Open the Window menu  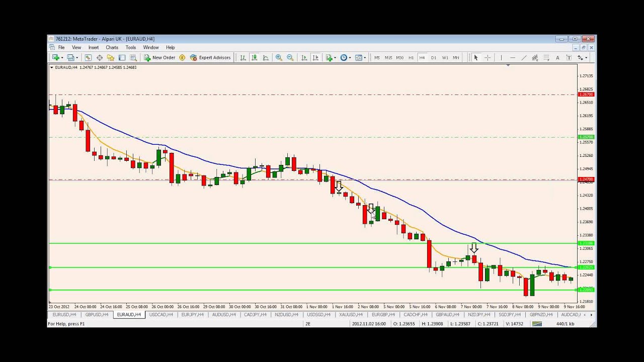151,48
